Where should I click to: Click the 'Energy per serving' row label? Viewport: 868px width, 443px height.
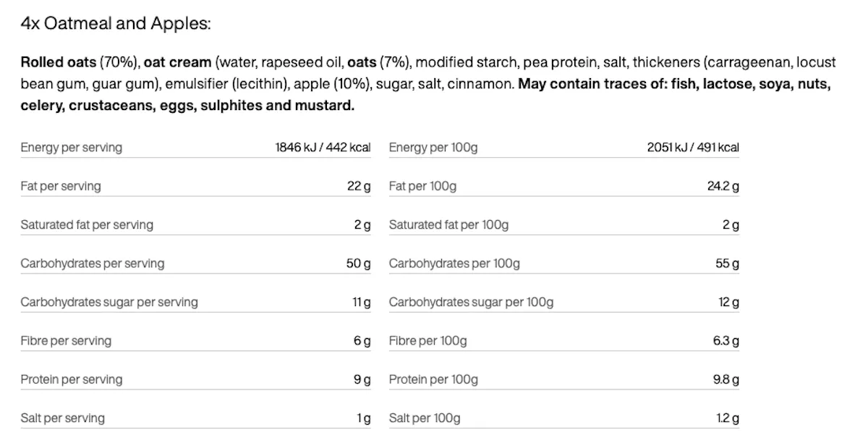pos(72,148)
